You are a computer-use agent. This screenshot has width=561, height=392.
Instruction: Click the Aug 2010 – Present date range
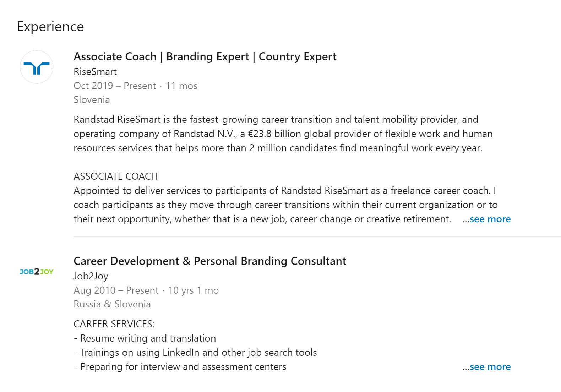point(116,290)
